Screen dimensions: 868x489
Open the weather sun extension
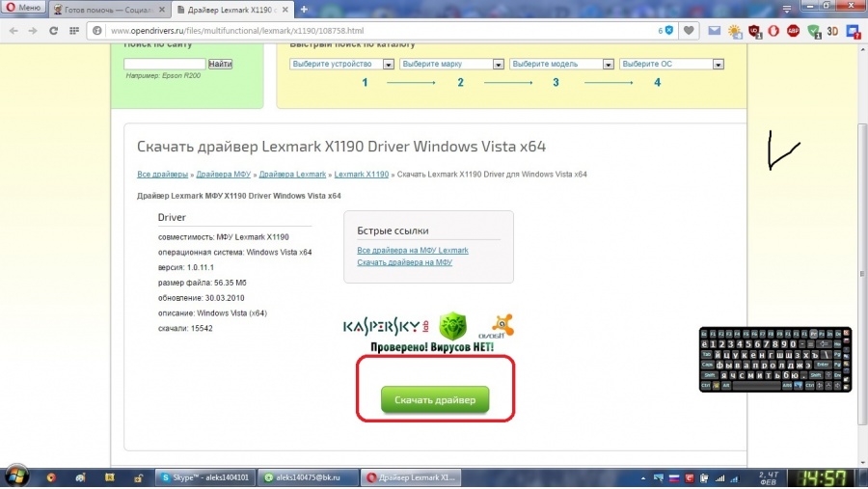(735, 32)
